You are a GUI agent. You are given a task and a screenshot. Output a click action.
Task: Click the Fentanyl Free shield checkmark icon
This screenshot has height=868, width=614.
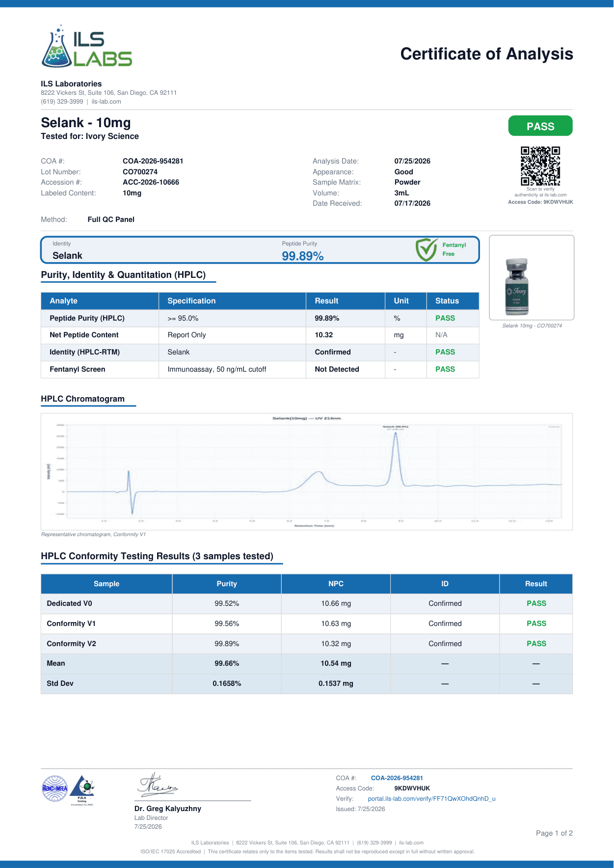pyautogui.click(x=426, y=250)
